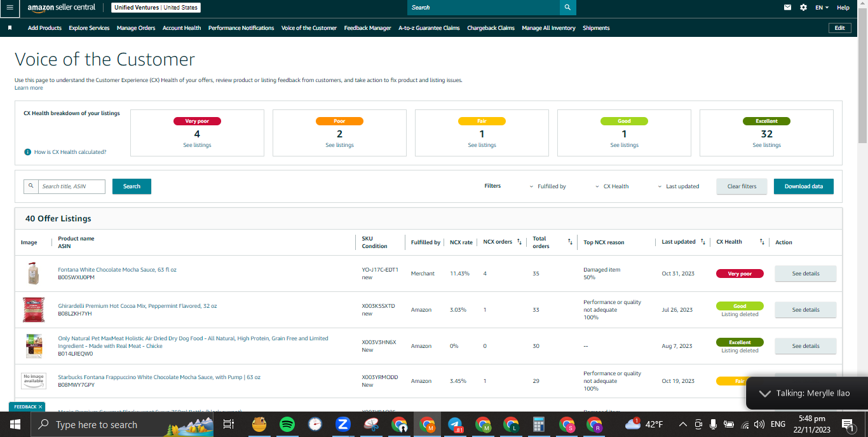
Task: Click the Amazon Seller Central logo
Action: (x=62, y=8)
